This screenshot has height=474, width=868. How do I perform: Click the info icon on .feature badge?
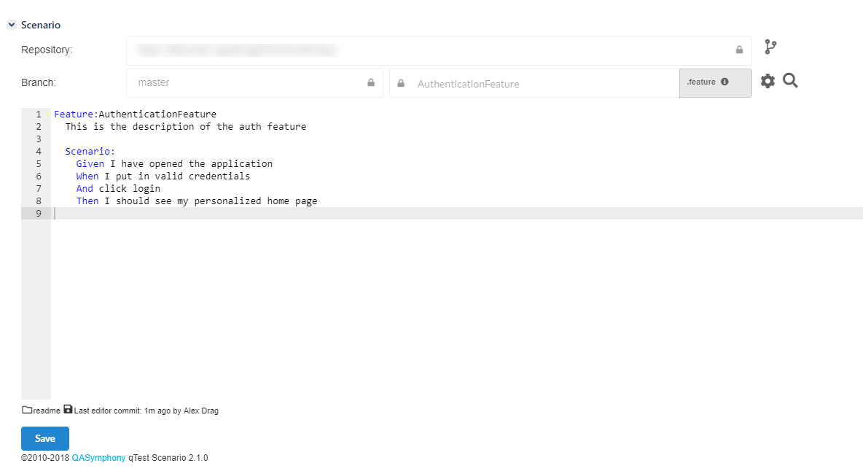pyautogui.click(x=724, y=82)
